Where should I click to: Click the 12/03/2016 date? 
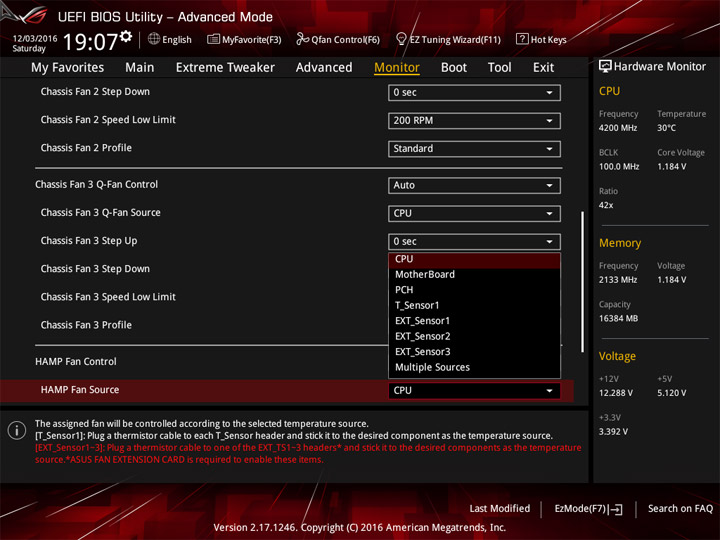(35, 39)
